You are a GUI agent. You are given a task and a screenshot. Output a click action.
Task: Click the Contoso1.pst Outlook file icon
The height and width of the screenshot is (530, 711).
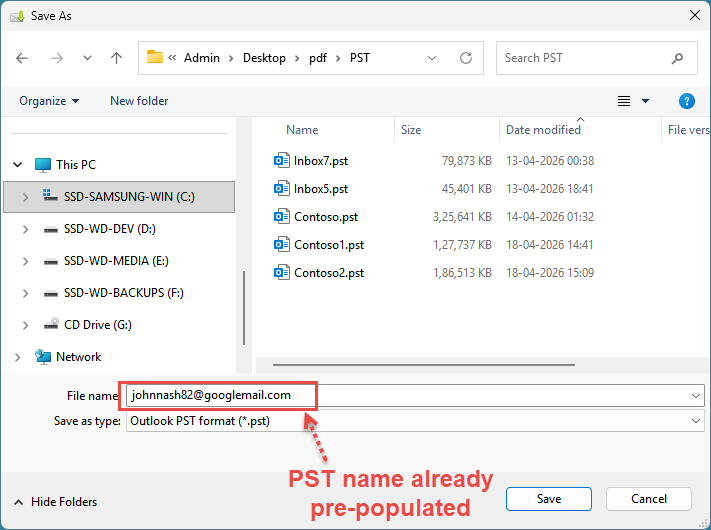(282, 245)
